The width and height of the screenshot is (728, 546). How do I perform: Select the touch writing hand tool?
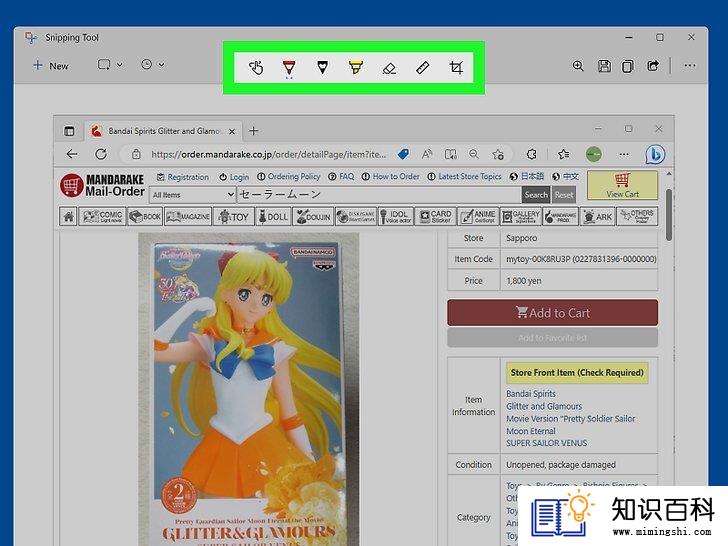[255, 68]
